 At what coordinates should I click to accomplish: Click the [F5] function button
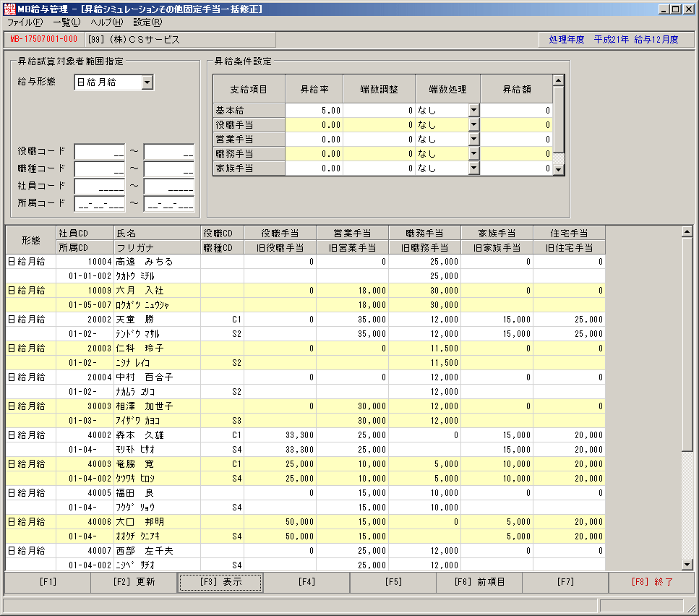[393, 582]
